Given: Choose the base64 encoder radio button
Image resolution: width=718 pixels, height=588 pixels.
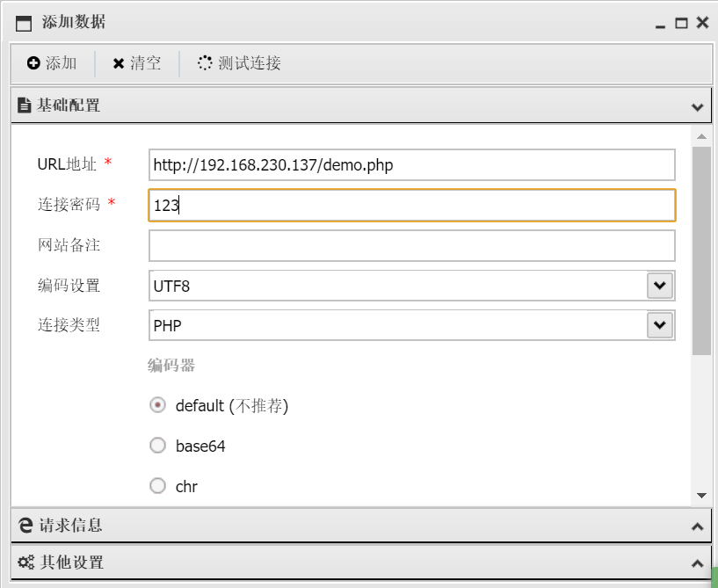Looking at the screenshot, I should pos(158,446).
